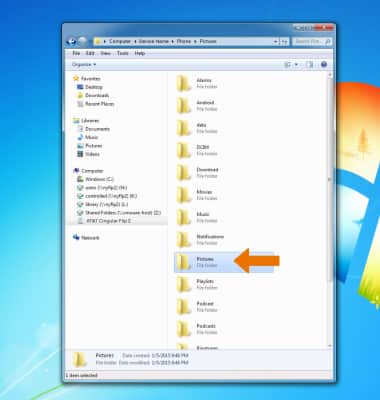
Task: Click the Back navigation arrow button
Action: click(x=72, y=42)
